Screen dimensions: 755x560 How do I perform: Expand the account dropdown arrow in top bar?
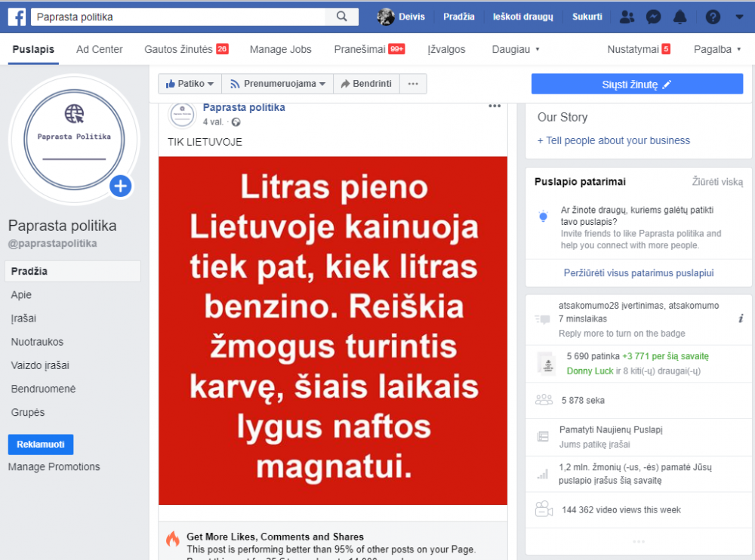coord(739,17)
